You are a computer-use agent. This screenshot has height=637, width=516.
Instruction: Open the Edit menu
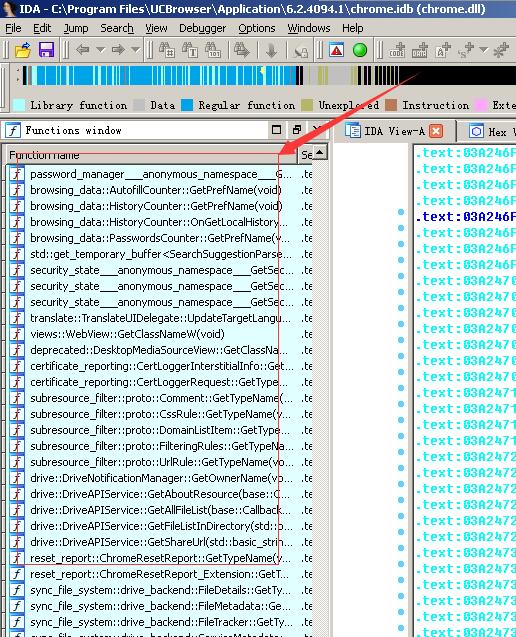pyautogui.click(x=42, y=28)
